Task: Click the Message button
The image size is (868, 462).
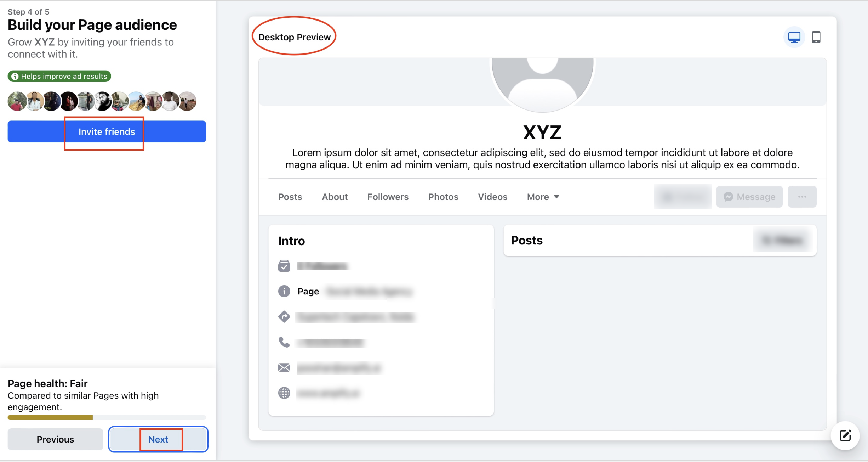Action: tap(749, 197)
